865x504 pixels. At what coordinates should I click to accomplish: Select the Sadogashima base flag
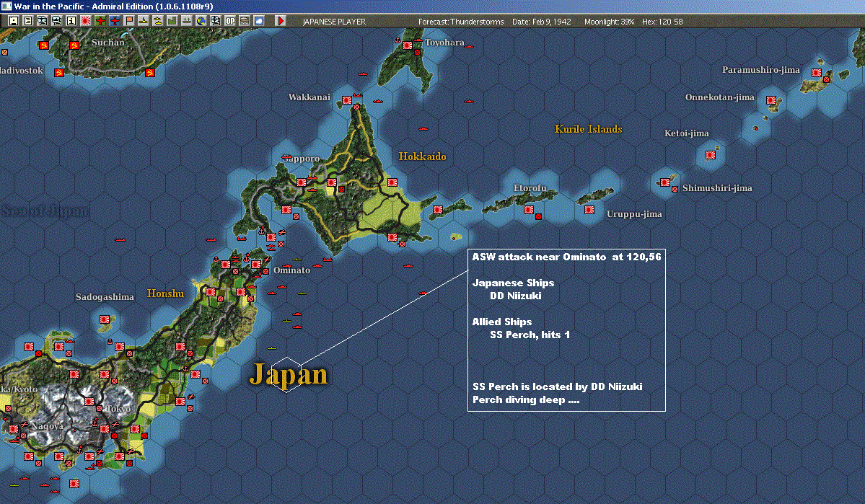click(105, 319)
